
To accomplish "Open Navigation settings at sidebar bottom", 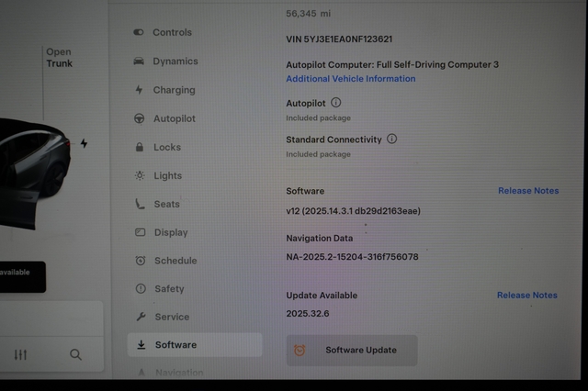I will pos(170,373).
